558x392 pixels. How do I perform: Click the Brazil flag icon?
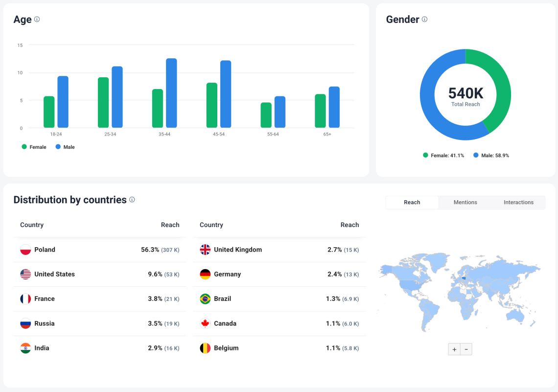tap(205, 299)
